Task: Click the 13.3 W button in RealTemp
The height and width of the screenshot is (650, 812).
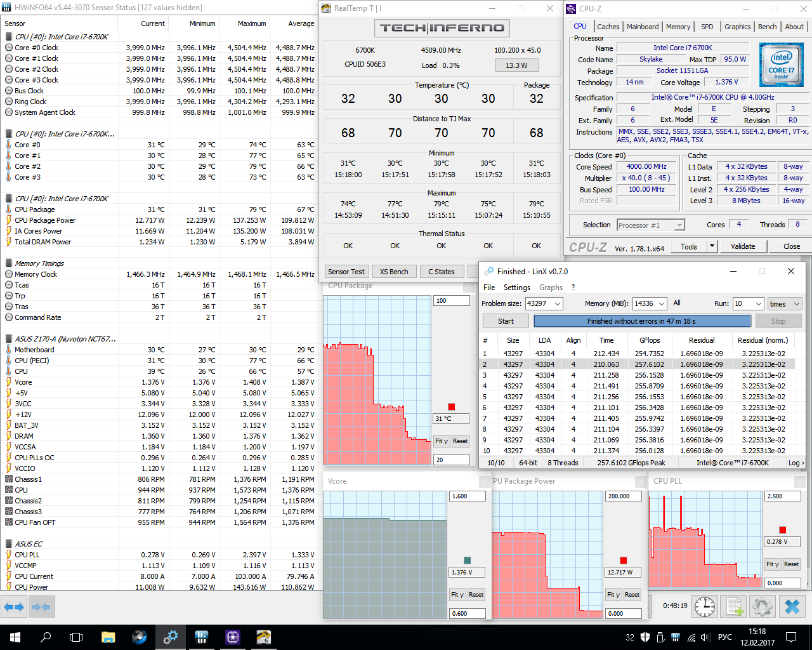Action: 516,65
